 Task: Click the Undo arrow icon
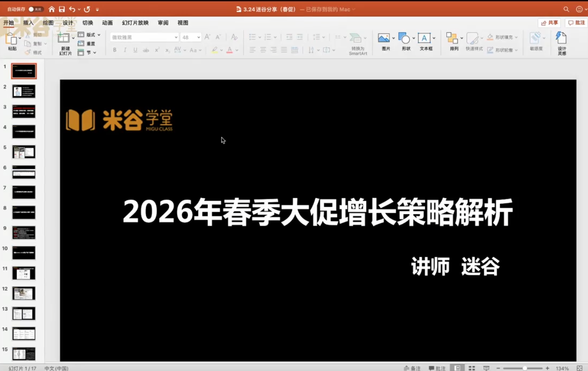pos(72,9)
